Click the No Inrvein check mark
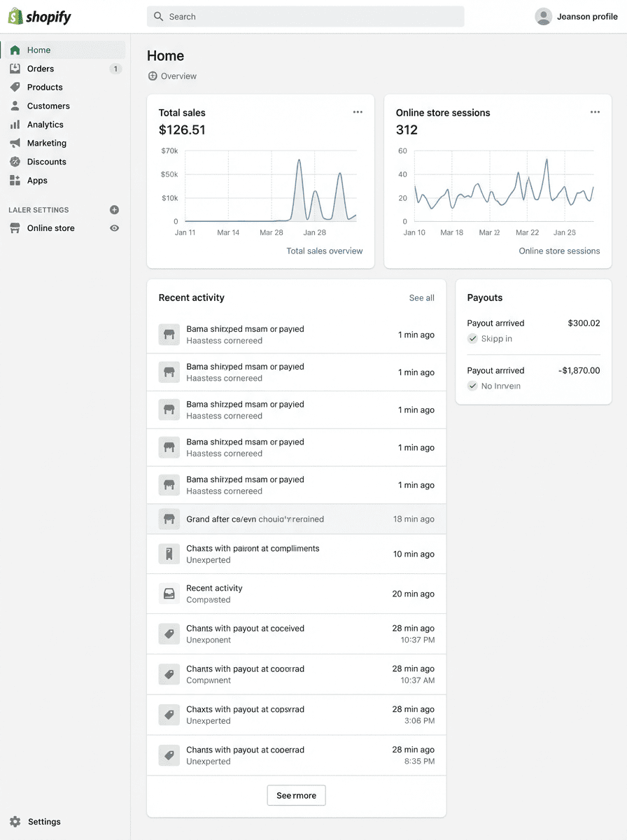The width and height of the screenshot is (627, 840). pos(472,386)
